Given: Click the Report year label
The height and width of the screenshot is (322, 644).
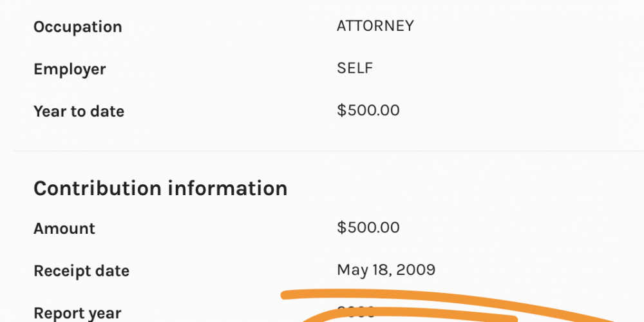Looking at the screenshot, I should coord(77,314).
